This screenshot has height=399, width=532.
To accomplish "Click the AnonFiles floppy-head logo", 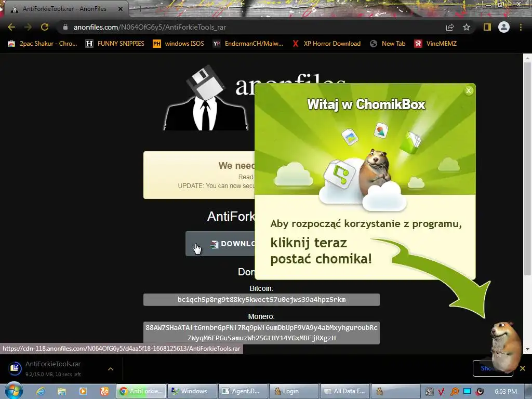I will (x=206, y=98).
